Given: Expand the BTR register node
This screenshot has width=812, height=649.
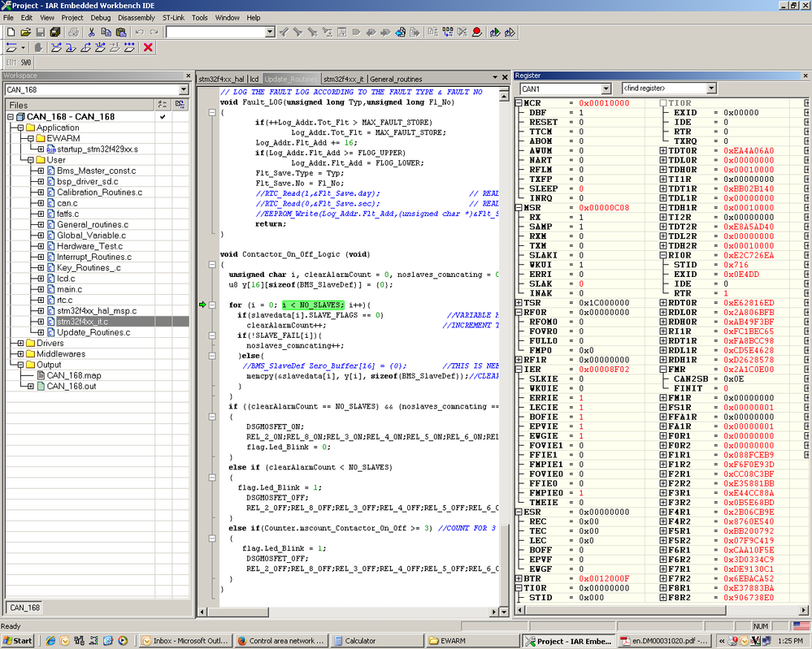Looking at the screenshot, I should (x=519, y=578).
